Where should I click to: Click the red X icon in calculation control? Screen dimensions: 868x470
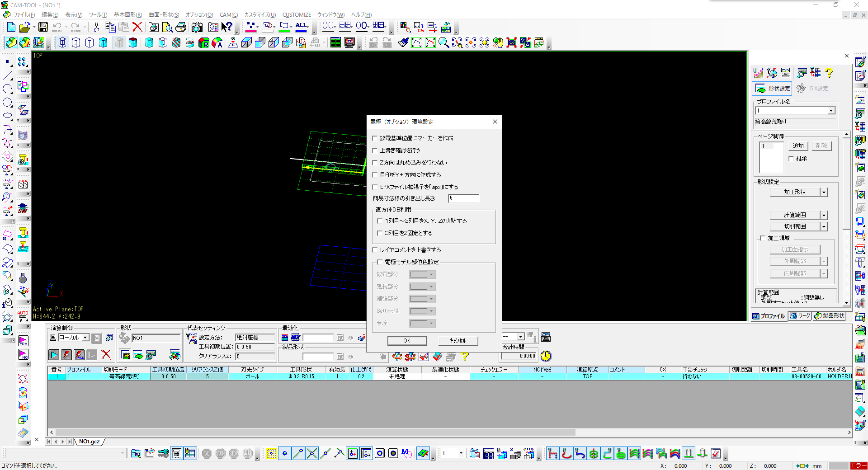[x=106, y=355]
